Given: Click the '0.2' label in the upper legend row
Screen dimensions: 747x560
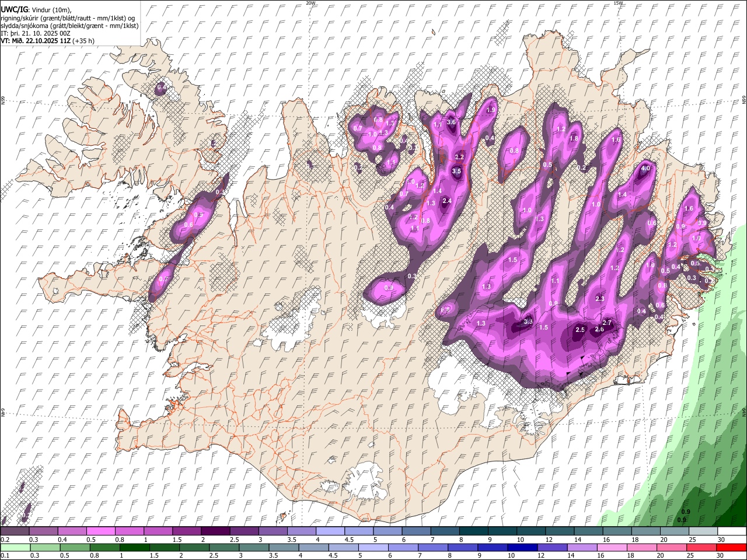Looking at the screenshot, I should pos(5,540).
